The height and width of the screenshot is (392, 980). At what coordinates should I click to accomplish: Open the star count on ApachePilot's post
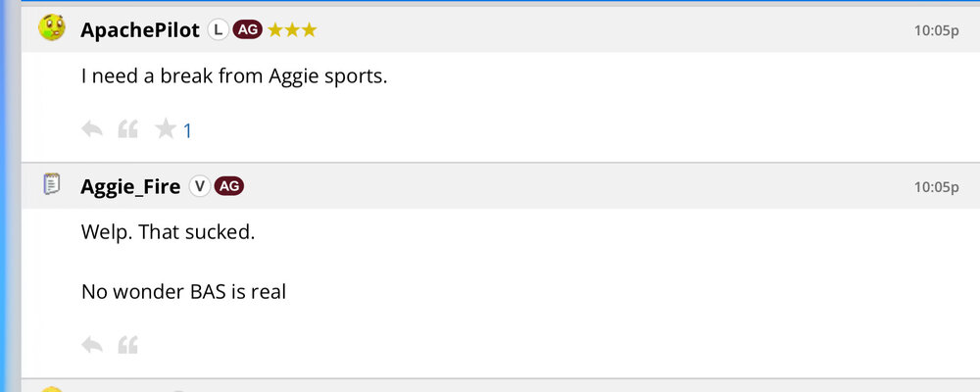(x=188, y=130)
